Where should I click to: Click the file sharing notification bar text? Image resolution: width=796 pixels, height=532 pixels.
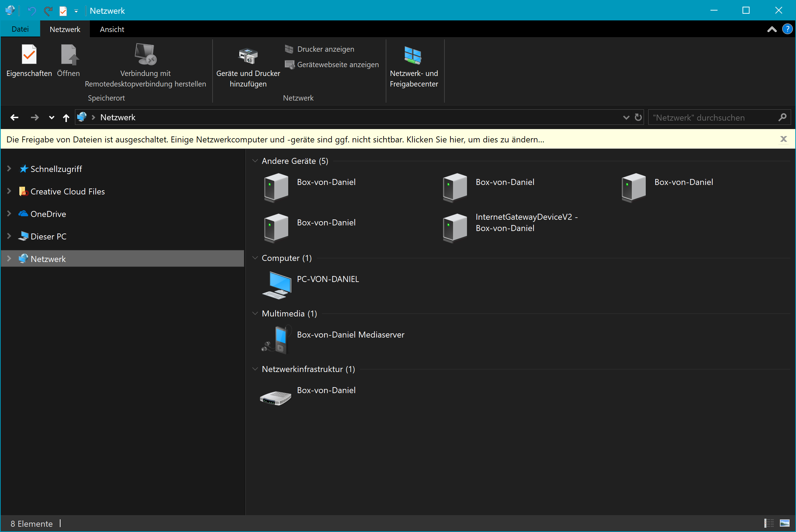275,140
